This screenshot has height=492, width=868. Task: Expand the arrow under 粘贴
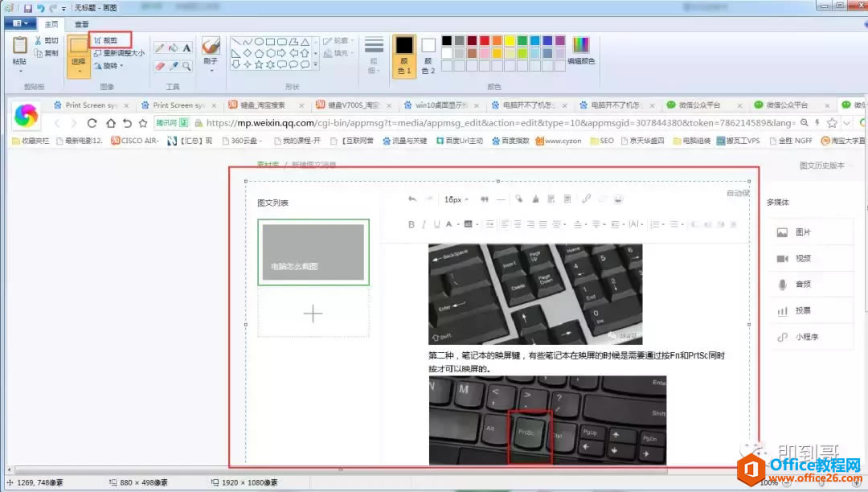[x=20, y=70]
